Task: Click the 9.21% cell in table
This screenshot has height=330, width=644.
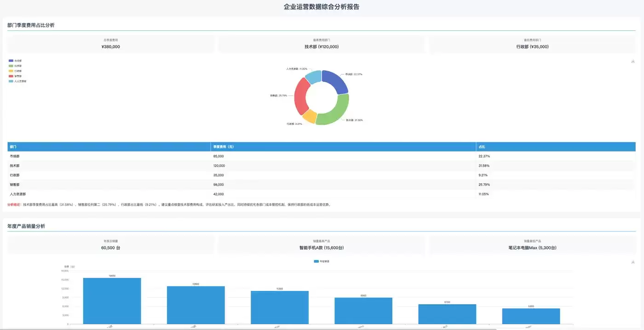Action: click(556, 175)
